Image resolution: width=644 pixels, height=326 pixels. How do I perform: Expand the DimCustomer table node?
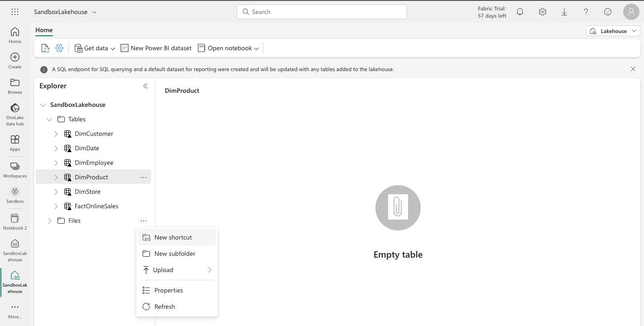56,134
